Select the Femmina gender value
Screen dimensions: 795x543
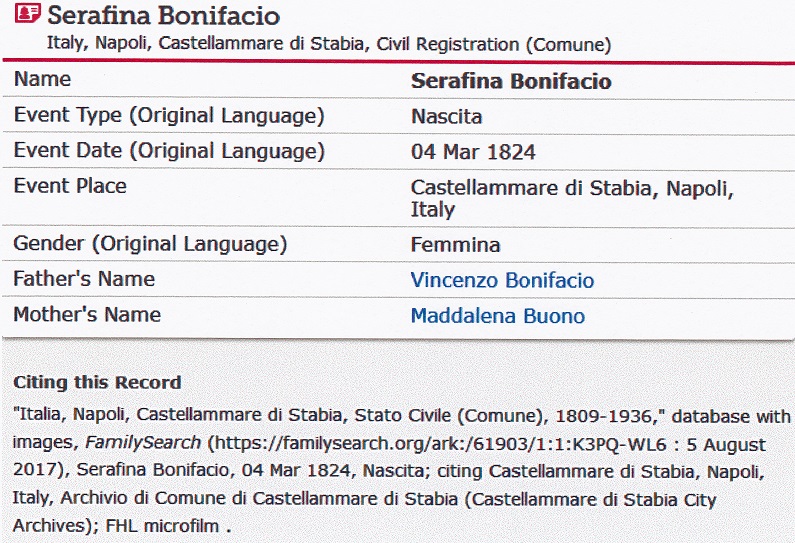(455, 245)
